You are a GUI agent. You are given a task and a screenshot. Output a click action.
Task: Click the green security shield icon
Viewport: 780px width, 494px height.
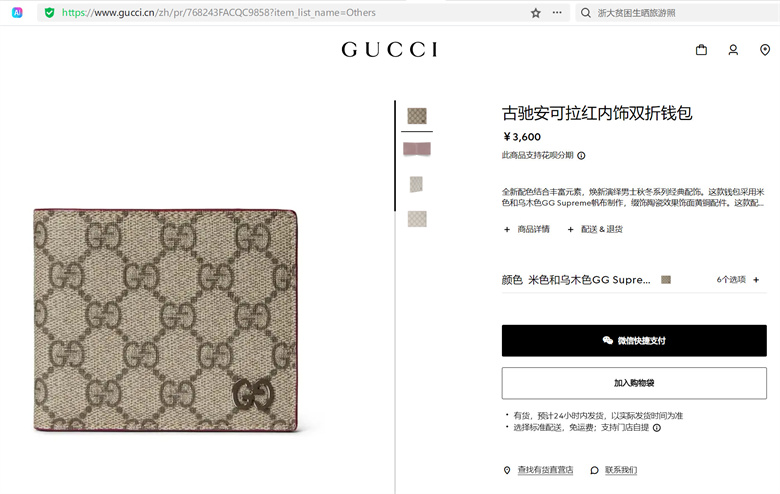(49, 12)
